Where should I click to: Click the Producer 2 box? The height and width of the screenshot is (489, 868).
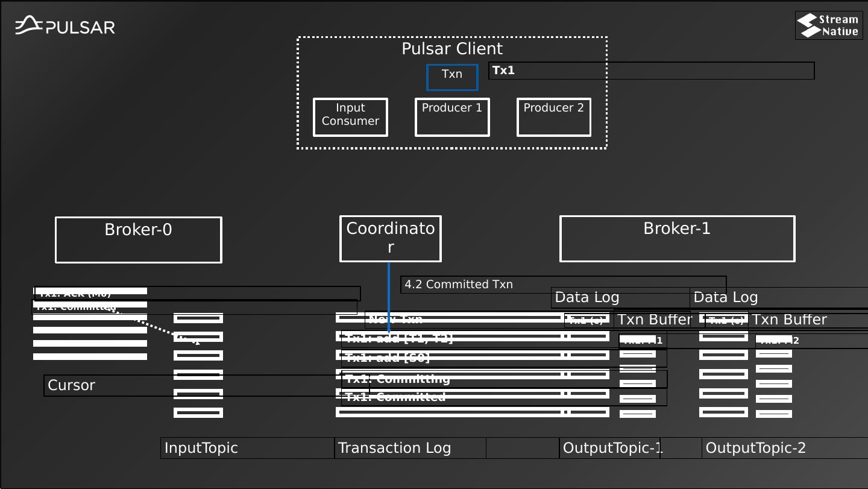click(554, 117)
